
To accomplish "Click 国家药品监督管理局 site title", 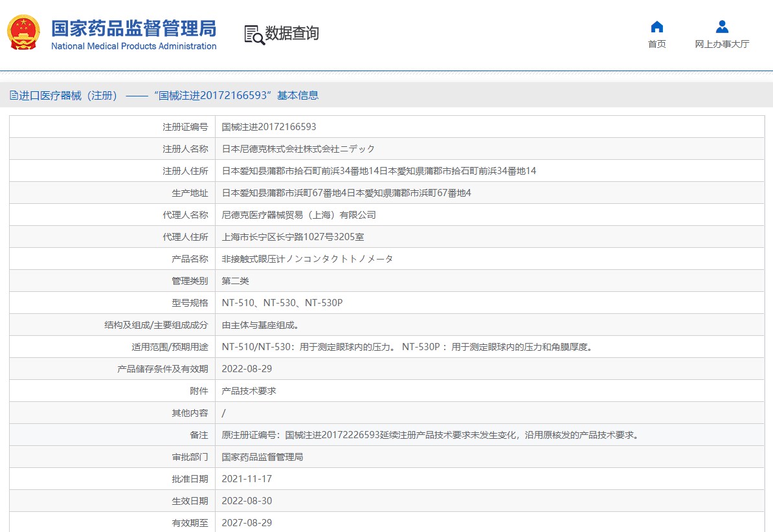I will [x=133, y=28].
